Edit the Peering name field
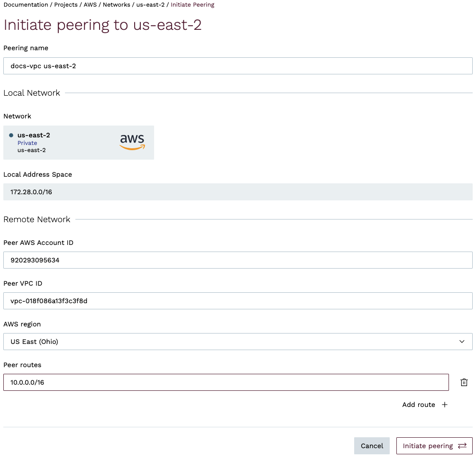476x460 pixels. [237, 65]
